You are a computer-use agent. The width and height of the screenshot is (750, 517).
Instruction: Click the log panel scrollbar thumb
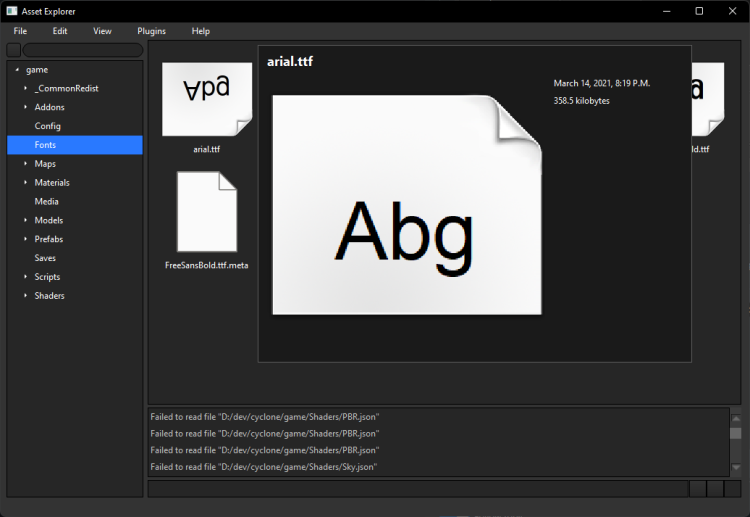(736, 434)
